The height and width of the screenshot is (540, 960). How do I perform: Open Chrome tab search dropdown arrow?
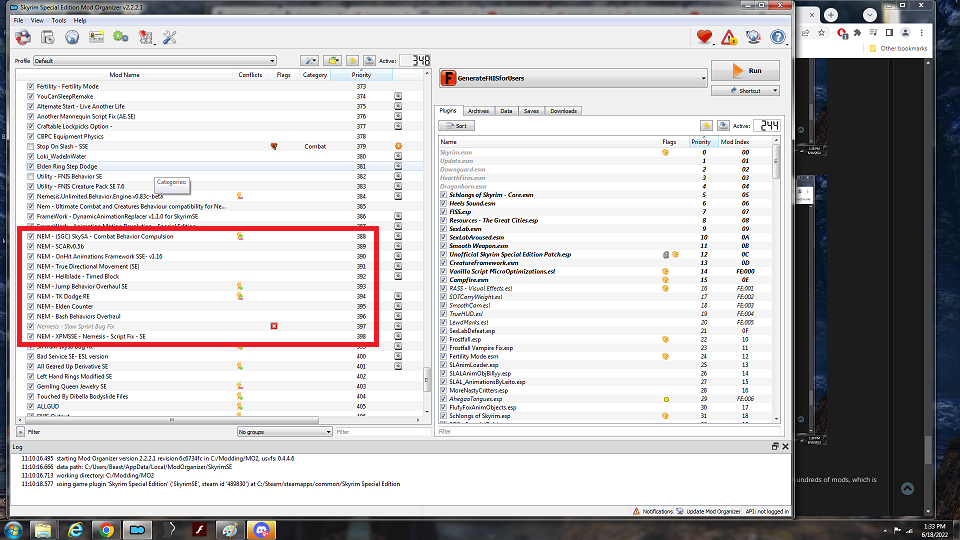click(869, 15)
